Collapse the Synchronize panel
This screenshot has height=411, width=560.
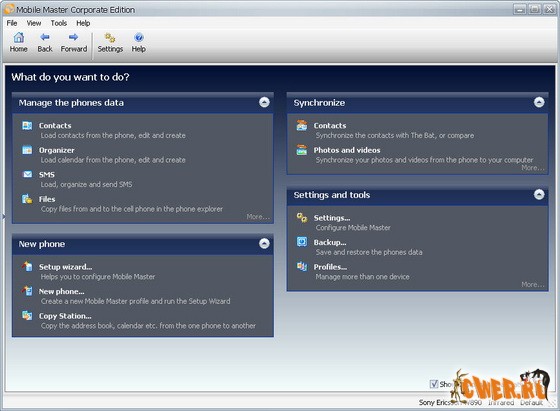pos(539,102)
